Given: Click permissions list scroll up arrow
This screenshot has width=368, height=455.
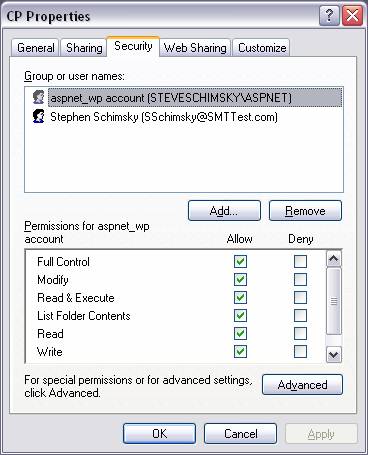Looking at the screenshot, I should (x=334, y=259).
